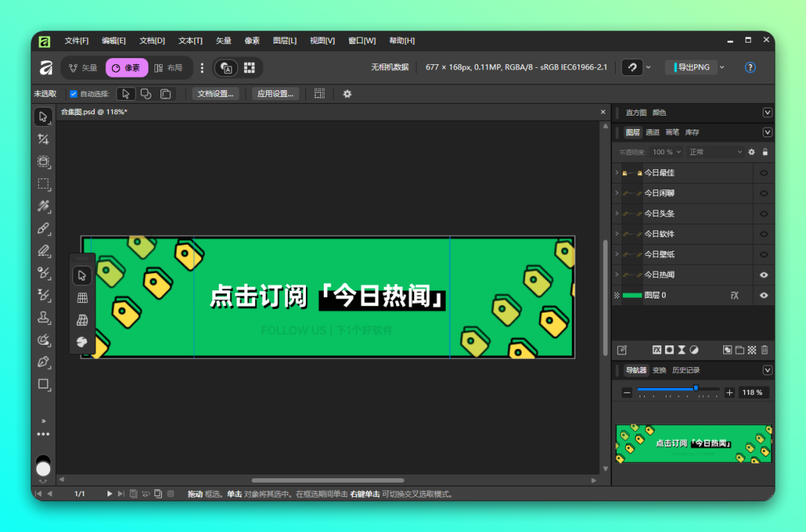This screenshot has width=806, height=532.
Task: Click the 文档设置 button
Action: tap(217, 93)
